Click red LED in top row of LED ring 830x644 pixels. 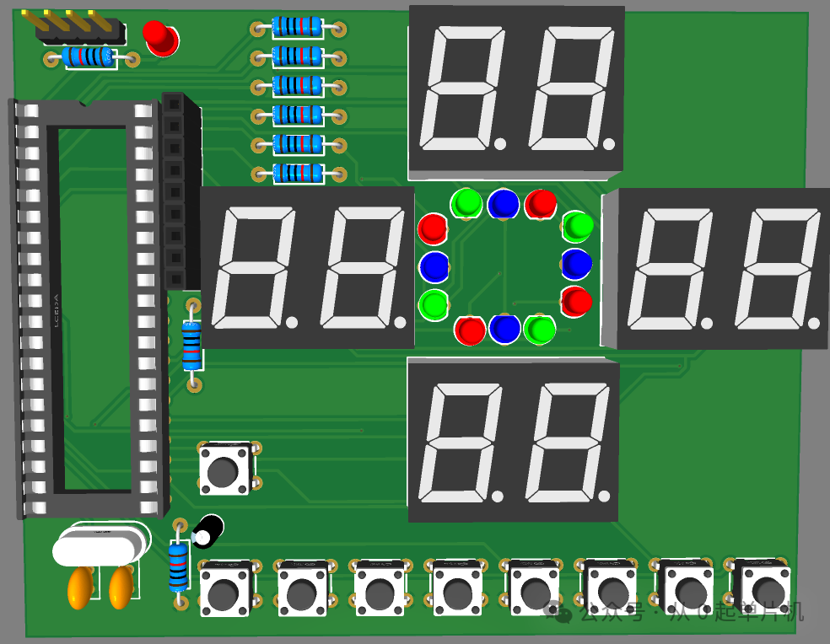tap(541, 204)
